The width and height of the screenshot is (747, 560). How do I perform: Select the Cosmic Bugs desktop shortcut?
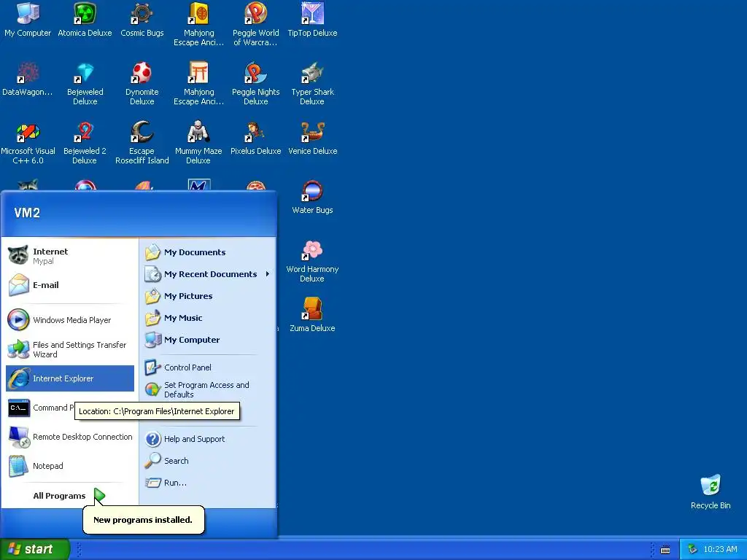[x=142, y=20]
